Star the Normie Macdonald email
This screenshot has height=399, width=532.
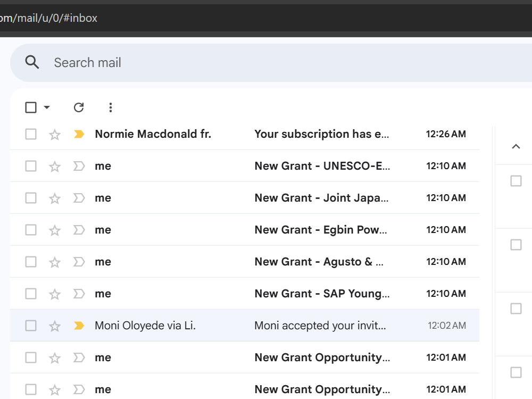click(55, 135)
